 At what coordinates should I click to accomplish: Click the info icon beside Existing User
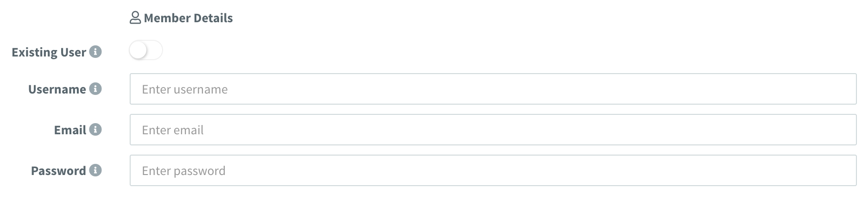[x=95, y=51]
